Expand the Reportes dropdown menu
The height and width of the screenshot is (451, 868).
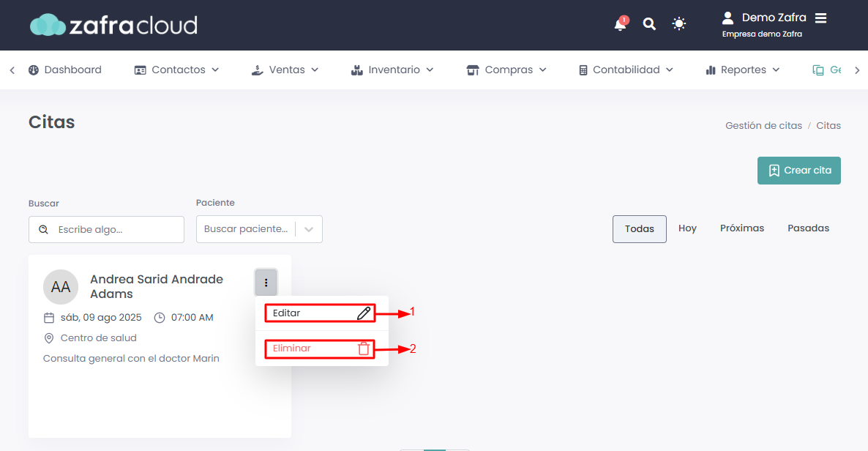[x=742, y=70]
